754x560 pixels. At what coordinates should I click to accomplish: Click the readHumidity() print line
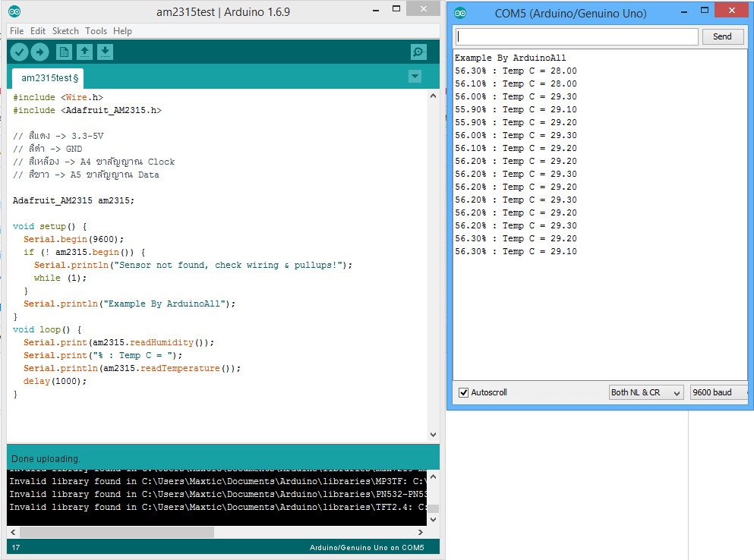118,343
